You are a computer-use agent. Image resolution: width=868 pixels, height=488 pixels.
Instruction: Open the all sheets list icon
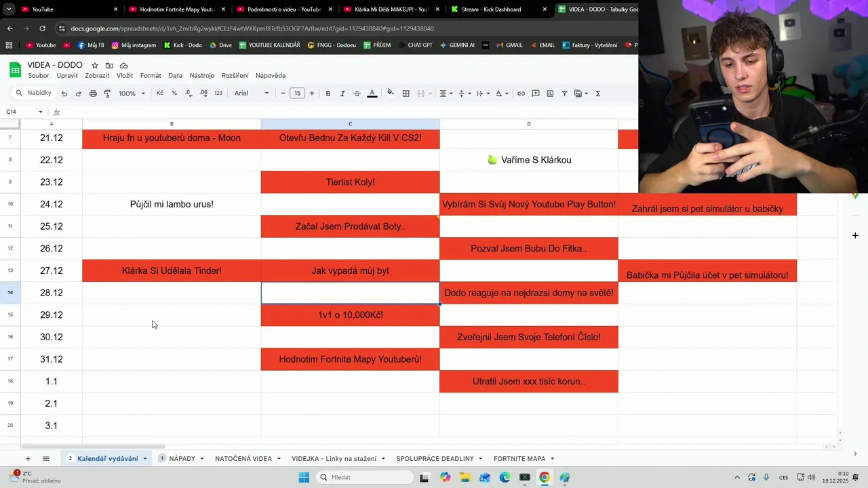click(x=46, y=459)
